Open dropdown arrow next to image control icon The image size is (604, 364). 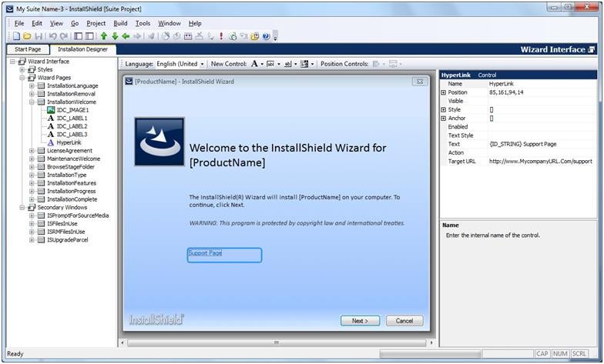312,65
